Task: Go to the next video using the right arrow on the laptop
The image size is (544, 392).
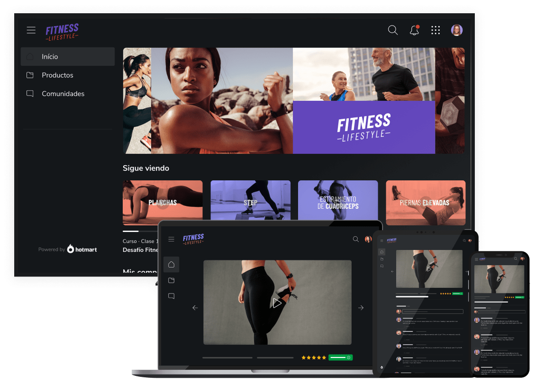Action: pyautogui.click(x=361, y=308)
